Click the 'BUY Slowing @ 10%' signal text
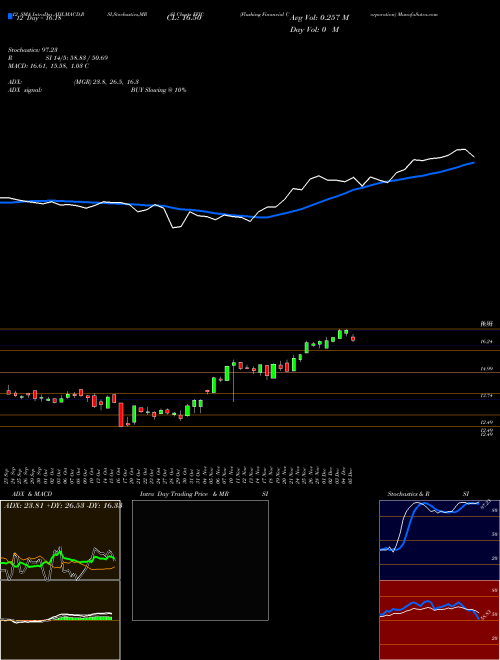Screen dimensions: 500x660 tap(158, 90)
